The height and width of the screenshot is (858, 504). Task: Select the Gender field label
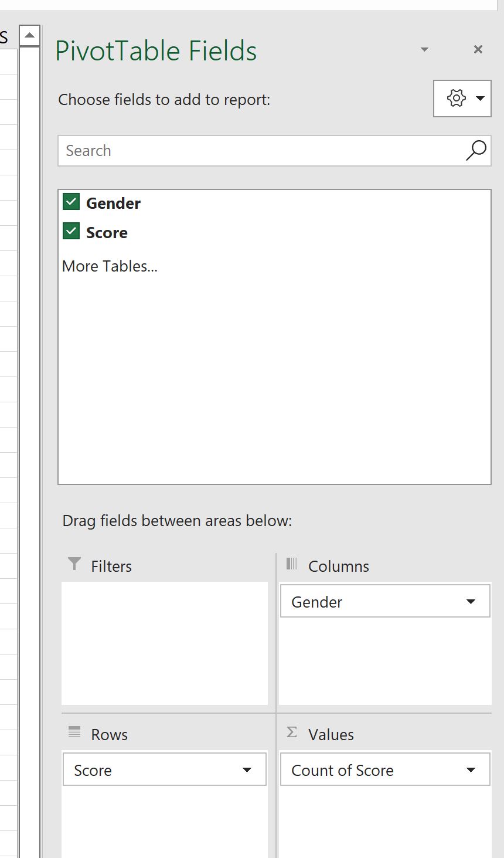coord(113,203)
